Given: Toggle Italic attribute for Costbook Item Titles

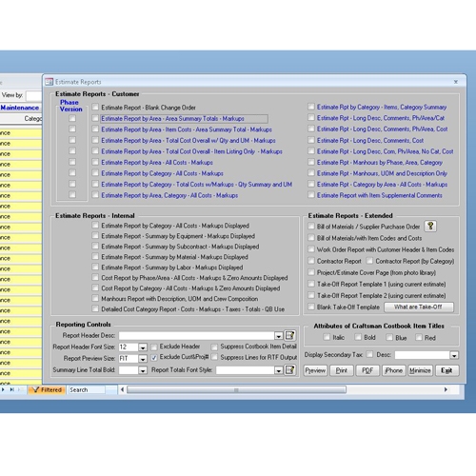Looking at the screenshot, I should (327, 337).
